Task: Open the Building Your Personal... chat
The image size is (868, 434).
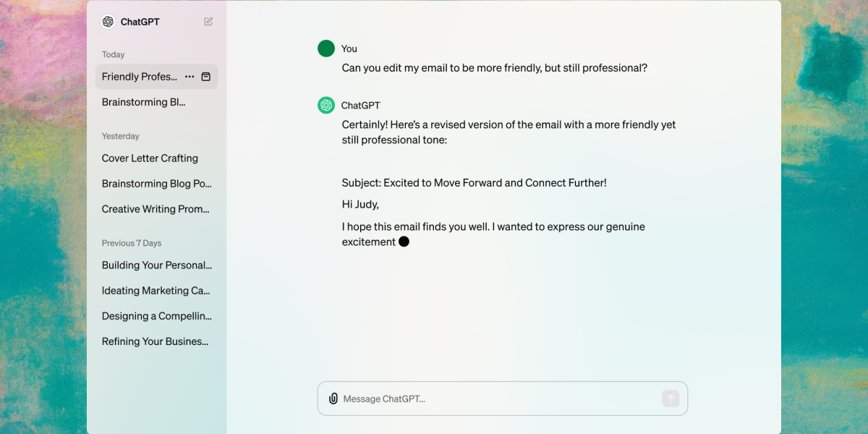Action: coord(157,265)
